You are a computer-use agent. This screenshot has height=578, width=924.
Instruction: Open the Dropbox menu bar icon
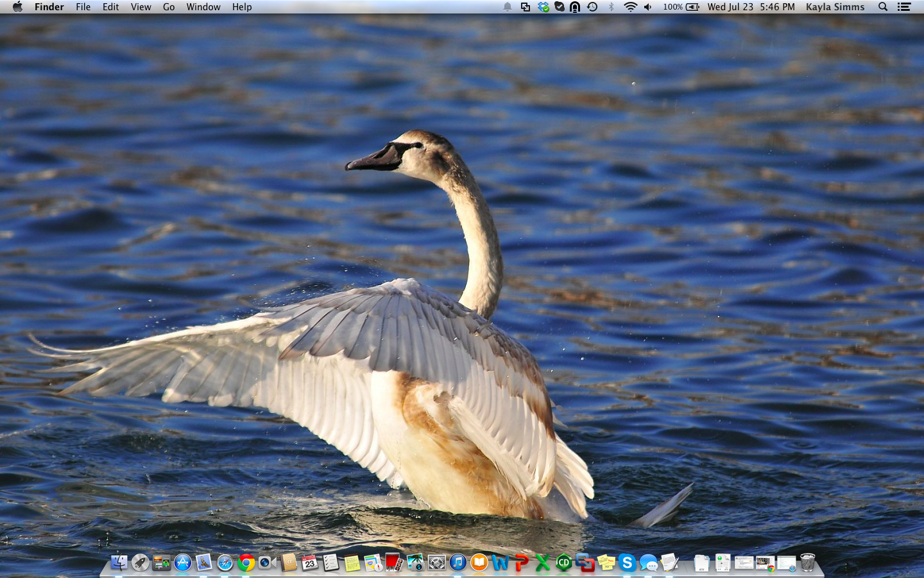[x=543, y=7]
